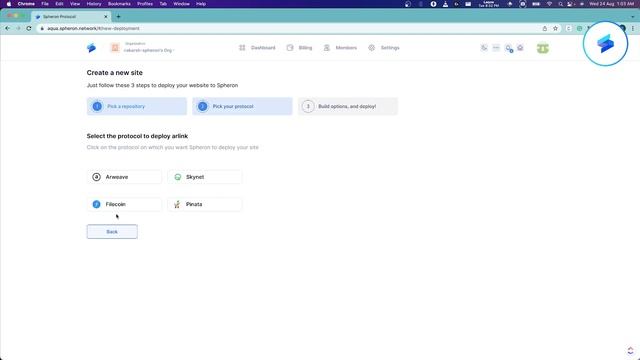The width and height of the screenshot is (640, 360).
Task: Close the Spheron Protocol tab
Action: pos(106,16)
